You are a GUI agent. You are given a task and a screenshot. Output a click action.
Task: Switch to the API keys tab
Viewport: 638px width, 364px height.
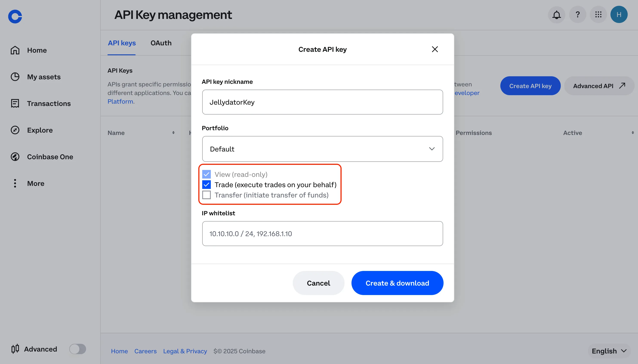click(122, 43)
